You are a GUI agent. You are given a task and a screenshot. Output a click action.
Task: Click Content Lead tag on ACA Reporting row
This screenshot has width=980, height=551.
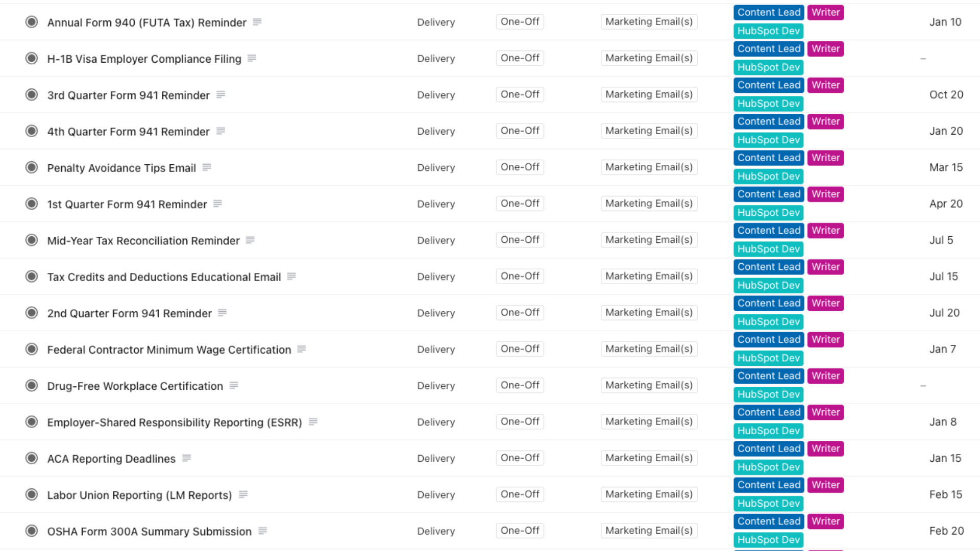769,448
